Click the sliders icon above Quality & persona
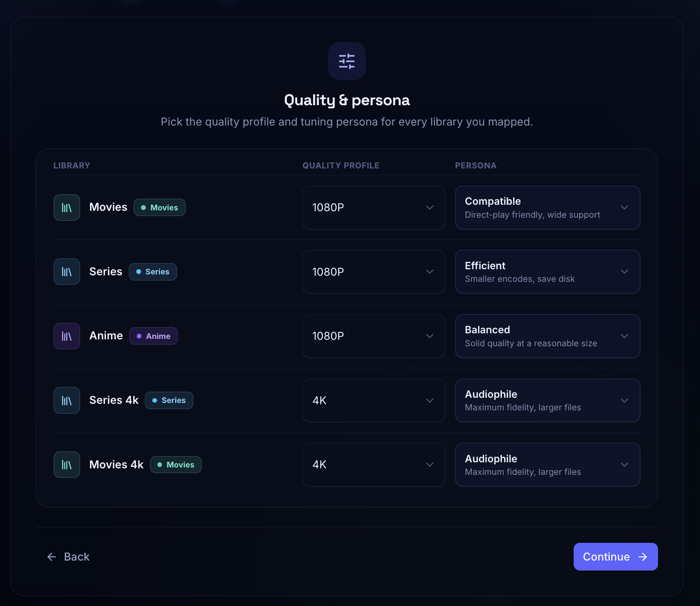The height and width of the screenshot is (606, 700). [x=347, y=61]
